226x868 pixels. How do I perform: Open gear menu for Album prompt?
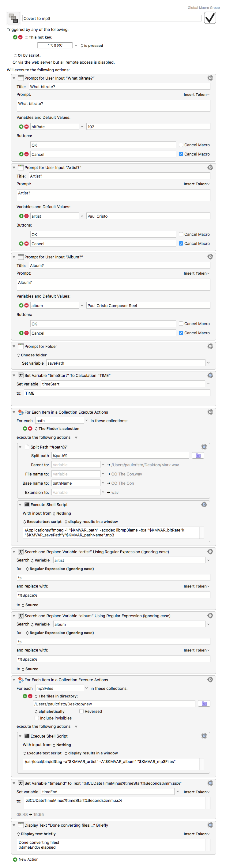pos(210,257)
